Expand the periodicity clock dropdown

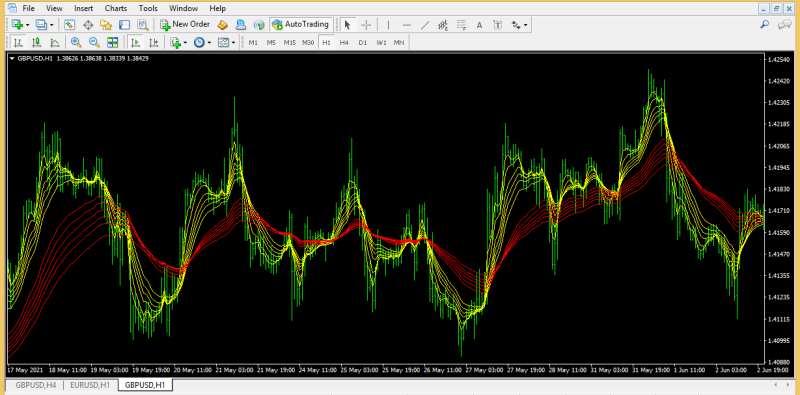tap(209, 43)
